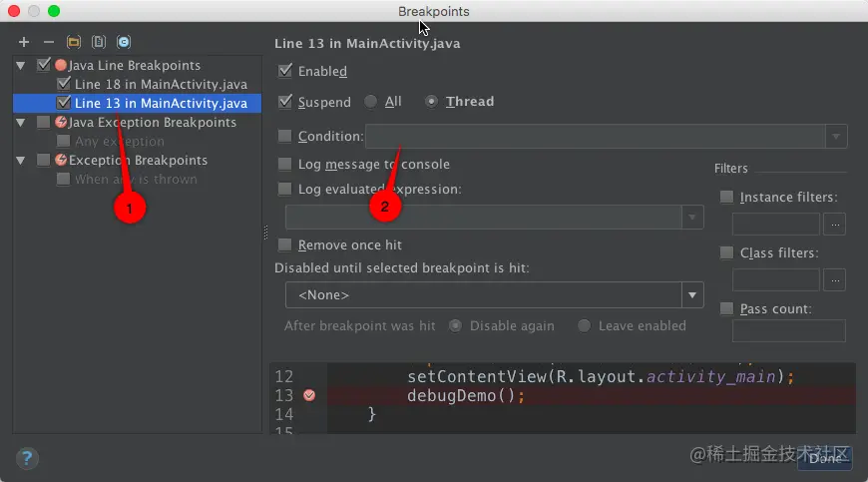Screen dimensions: 868x482
Task: Click the Instance filters text field
Action: click(x=775, y=225)
